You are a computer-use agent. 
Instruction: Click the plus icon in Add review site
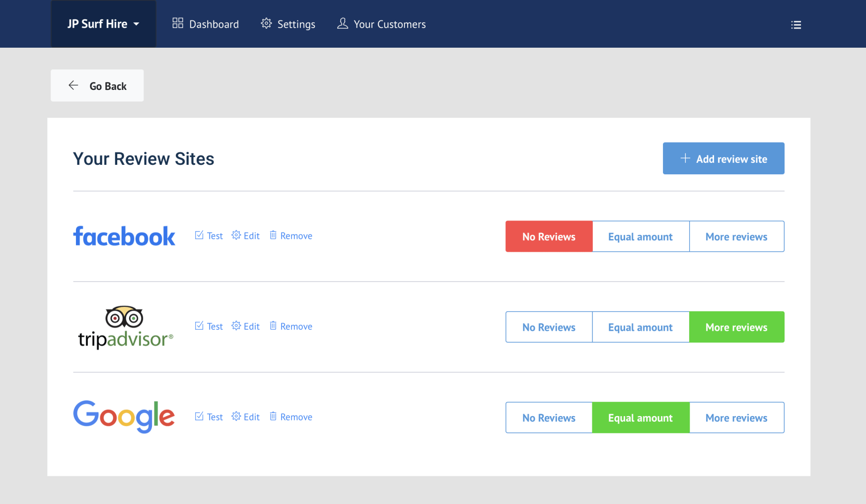[x=685, y=158]
